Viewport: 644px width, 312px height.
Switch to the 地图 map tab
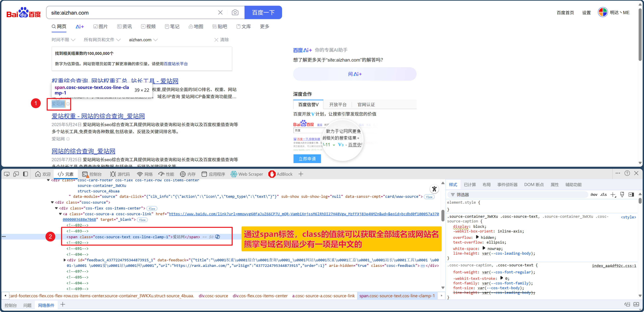(x=196, y=27)
